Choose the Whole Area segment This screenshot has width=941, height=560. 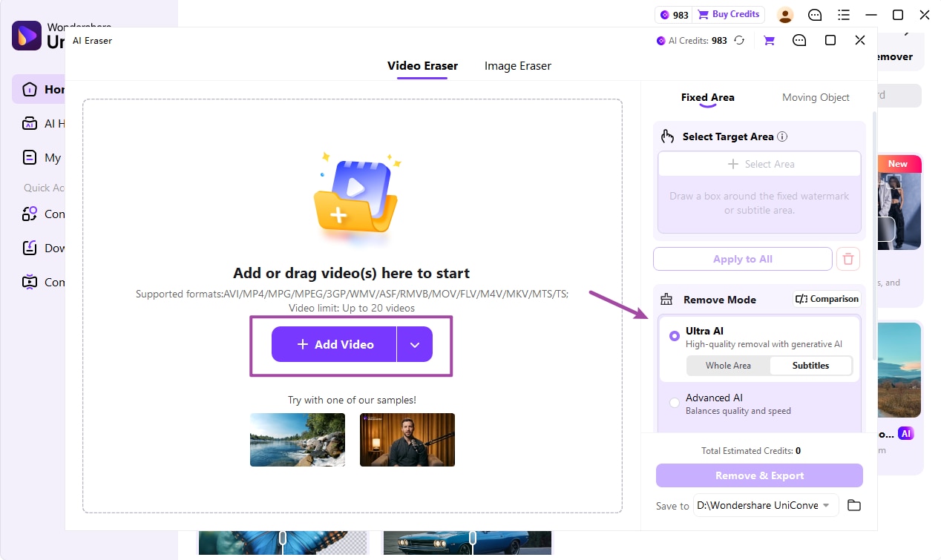point(728,365)
